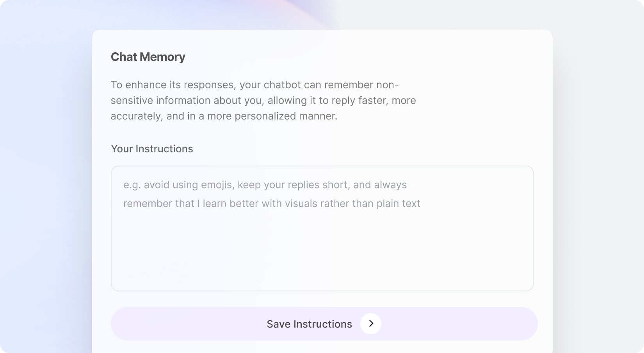644x353 pixels.
Task: Click "accurately, and in a more personalized manner" line
Action: pyautogui.click(x=224, y=116)
